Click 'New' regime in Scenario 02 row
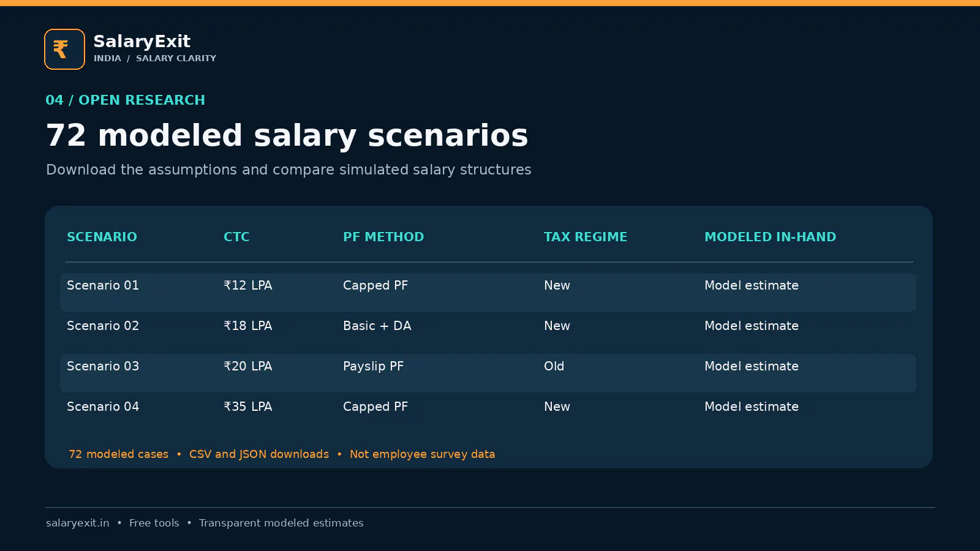The image size is (980, 551). click(557, 326)
